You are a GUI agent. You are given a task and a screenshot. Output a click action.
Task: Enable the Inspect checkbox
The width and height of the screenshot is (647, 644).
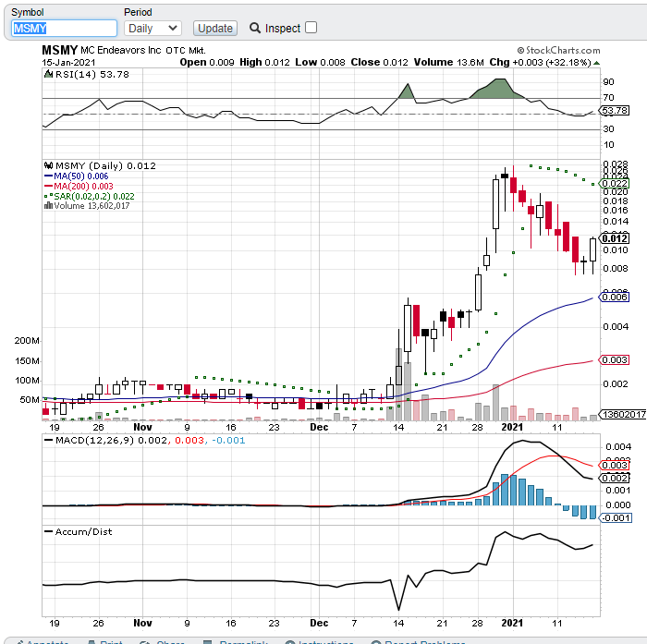pos(311,28)
